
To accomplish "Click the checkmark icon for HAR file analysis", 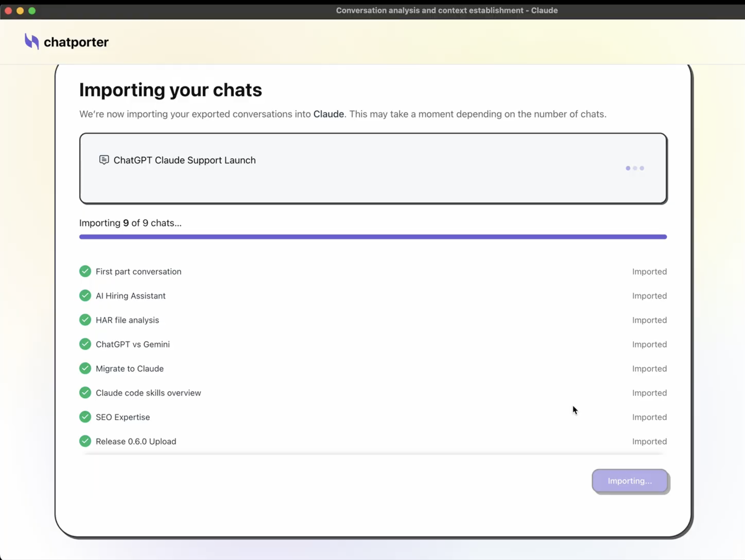I will [85, 320].
